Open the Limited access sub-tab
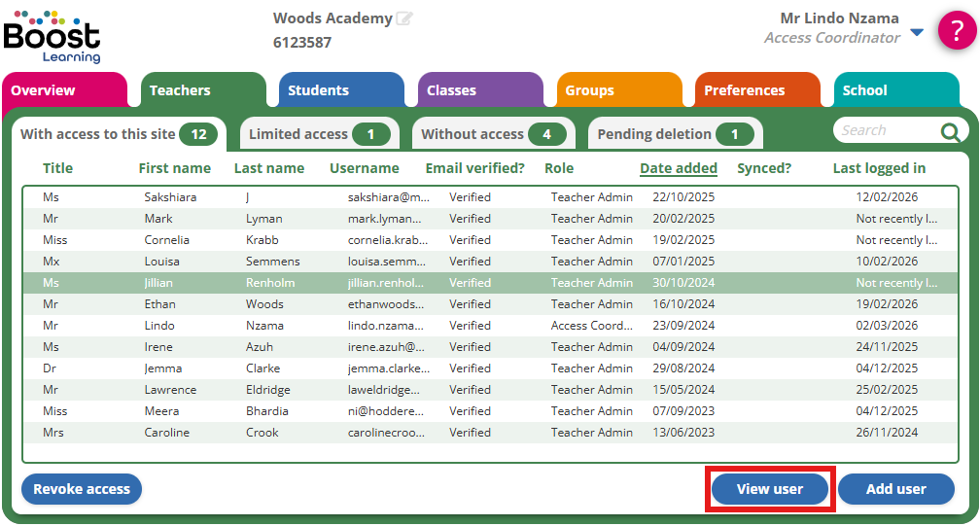The height and width of the screenshot is (526, 980). click(x=317, y=134)
